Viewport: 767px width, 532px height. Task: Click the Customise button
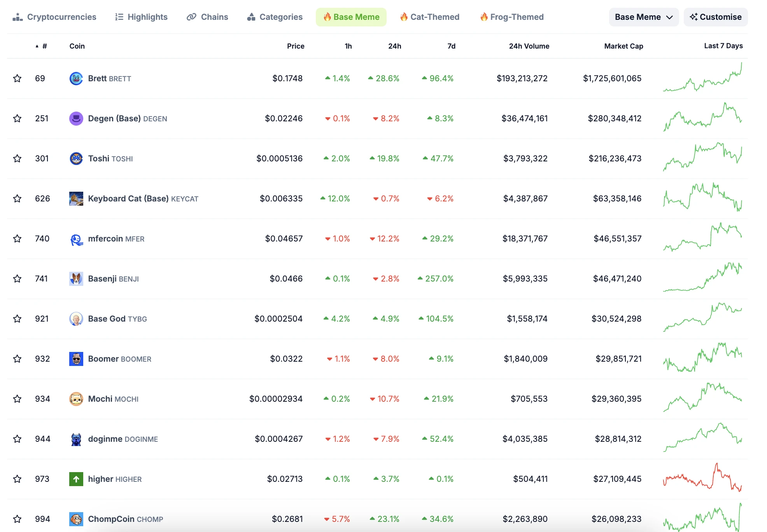715,17
